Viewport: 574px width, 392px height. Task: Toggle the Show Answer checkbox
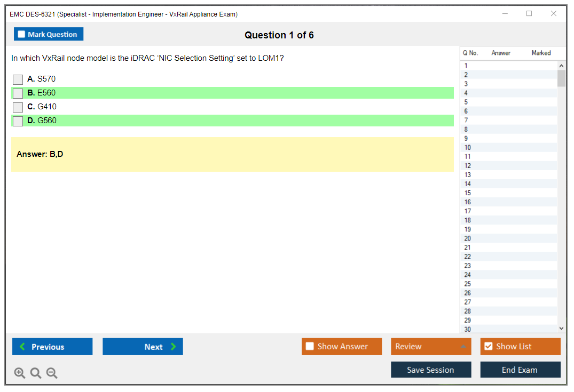click(x=310, y=347)
